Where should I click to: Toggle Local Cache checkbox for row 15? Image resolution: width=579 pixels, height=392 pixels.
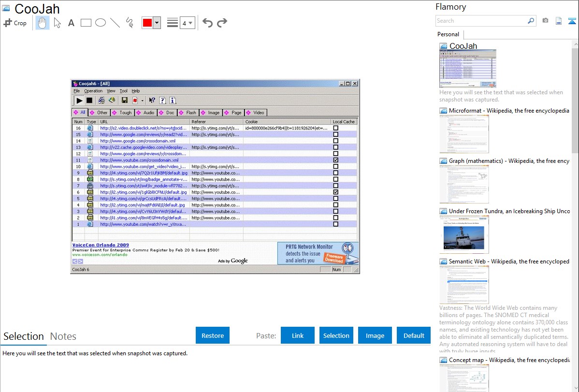[336, 134]
